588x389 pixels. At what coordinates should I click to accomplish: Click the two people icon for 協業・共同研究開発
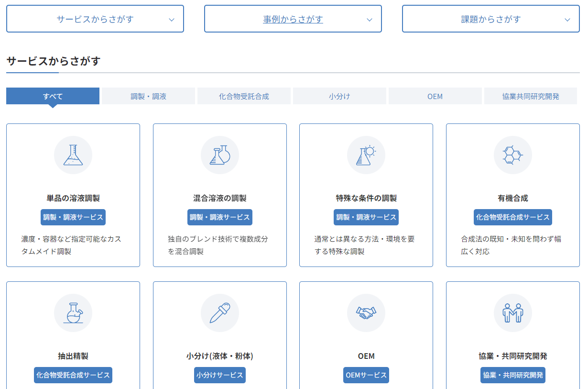click(512, 313)
